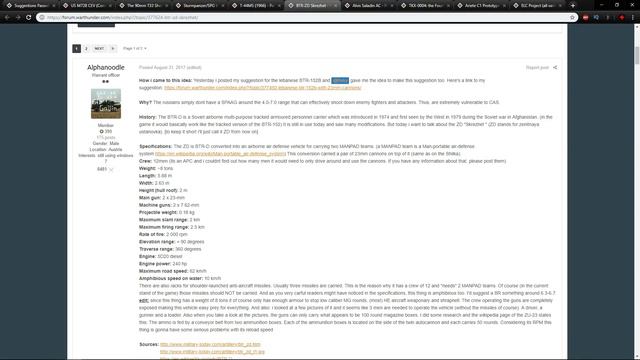The width and height of the screenshot is (640, 360).
Task: Open the second military-today source link
Action: pyautogui.click(x=212, y=352)
